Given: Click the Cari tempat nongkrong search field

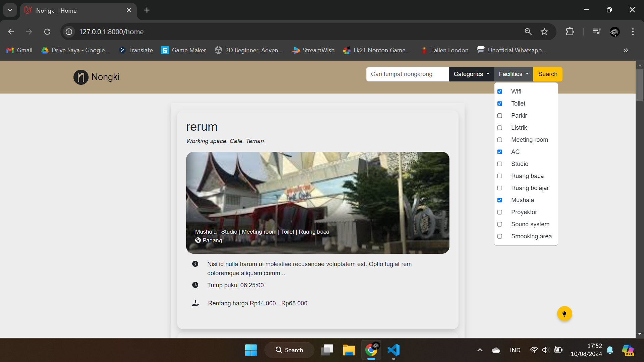Looking at the screenshot, I should click(x=407, y=74).
